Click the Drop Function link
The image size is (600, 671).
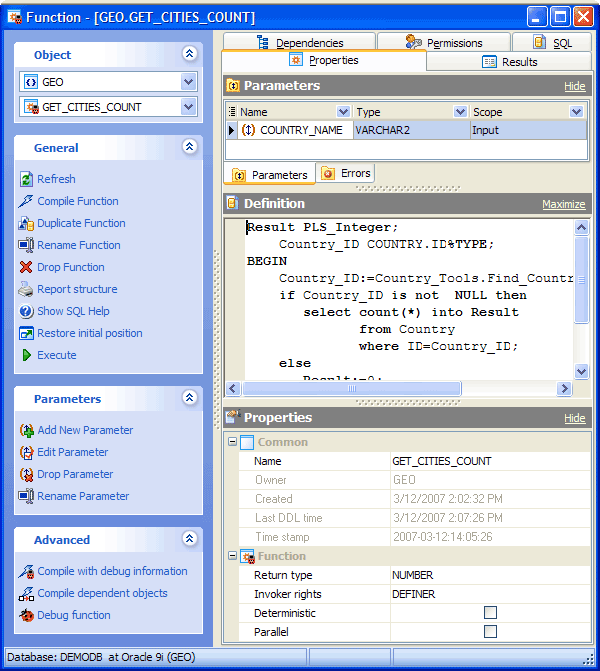tap(71, 267)
